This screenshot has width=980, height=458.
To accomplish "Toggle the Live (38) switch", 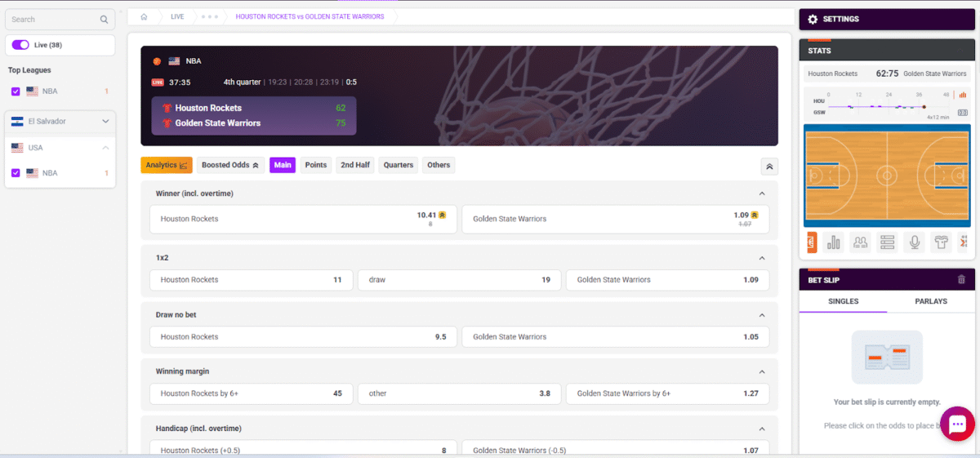I will point(20,45).
